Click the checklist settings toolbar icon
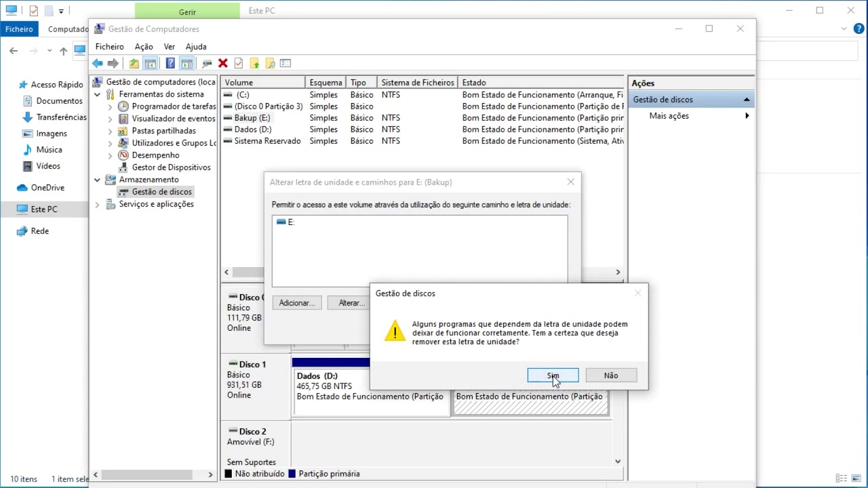Viewport: 868px width, 488px height. tap(285, 63)
